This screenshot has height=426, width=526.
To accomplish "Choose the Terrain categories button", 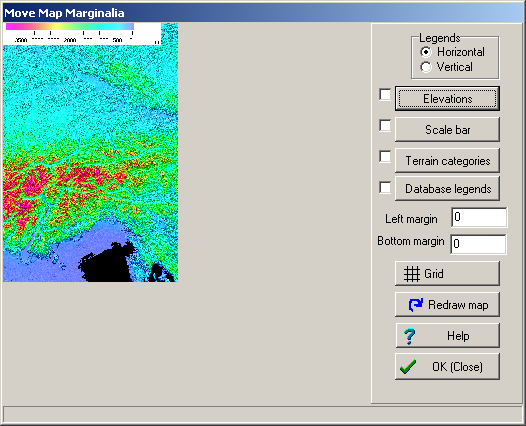I will pyautogui.click(x=448, y=161).
